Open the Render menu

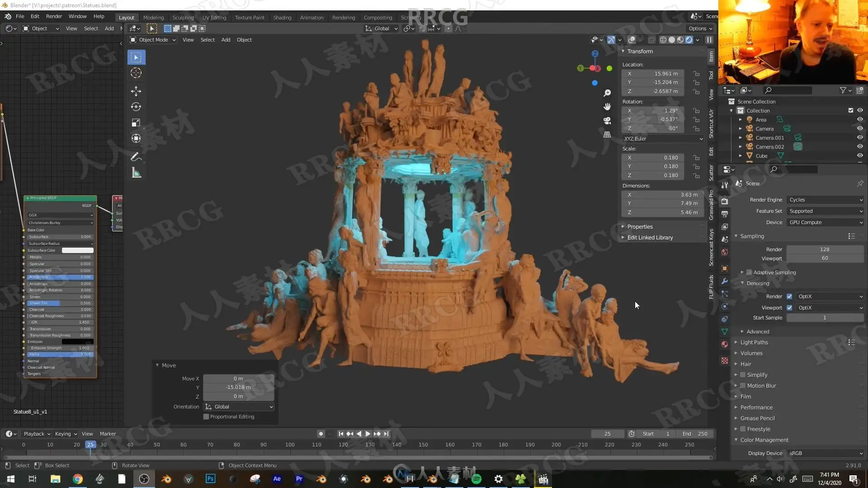pos(54,16)
